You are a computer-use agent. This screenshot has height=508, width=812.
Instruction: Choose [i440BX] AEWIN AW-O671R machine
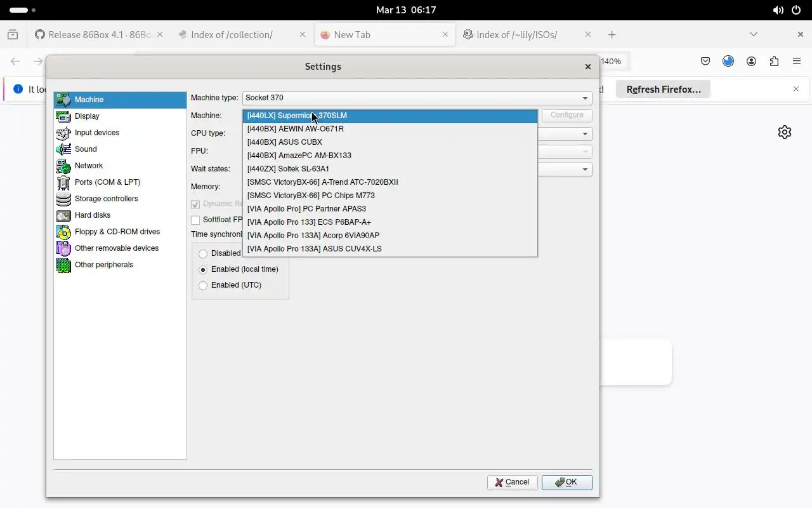pos(390,129)
